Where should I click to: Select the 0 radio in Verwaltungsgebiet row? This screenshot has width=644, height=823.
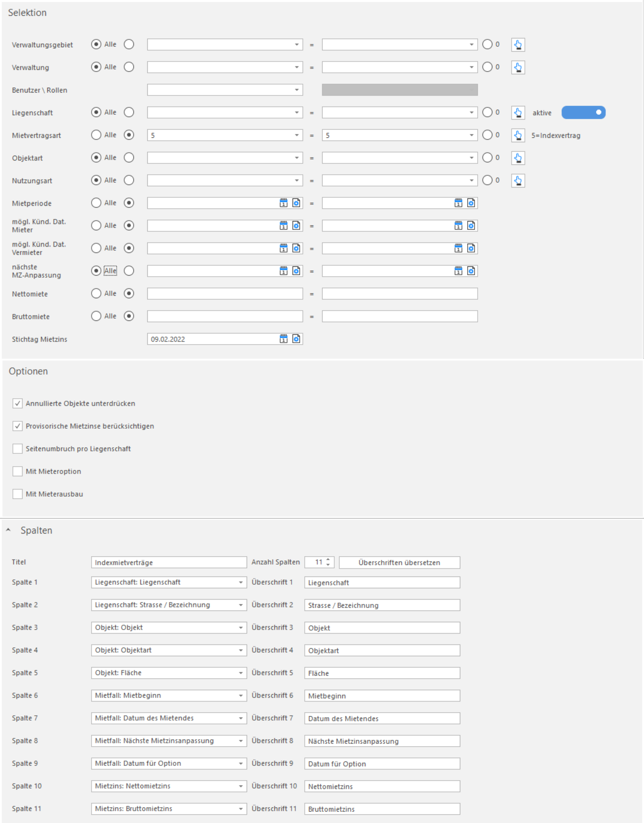[487, 44]
